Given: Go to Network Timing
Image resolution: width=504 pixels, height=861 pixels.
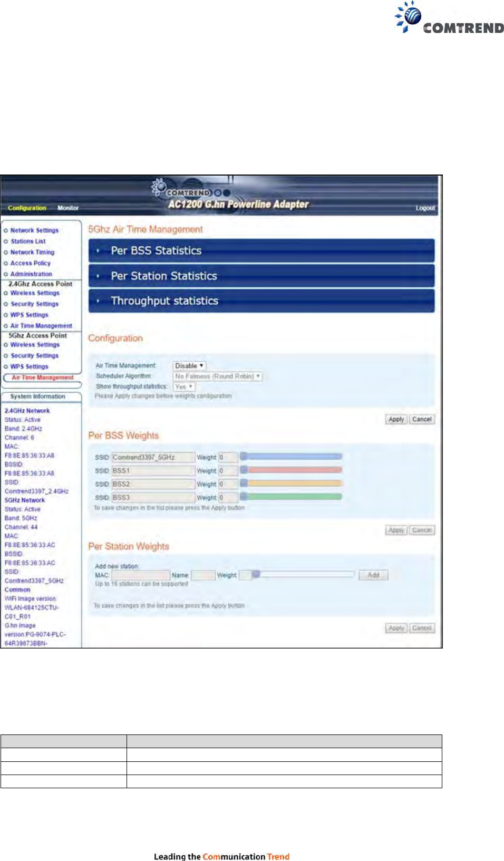Looking at the screenshot, I should tap(32, 253).
